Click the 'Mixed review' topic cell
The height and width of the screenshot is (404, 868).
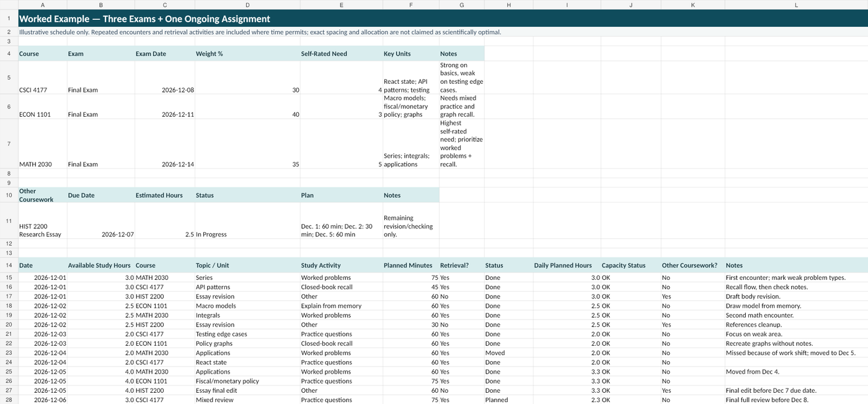pos(247,400)
